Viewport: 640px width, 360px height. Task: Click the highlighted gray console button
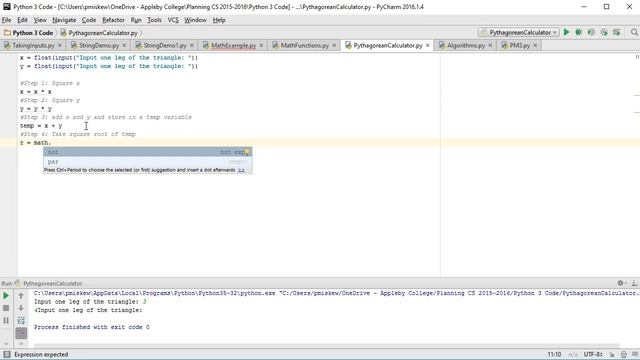[x=21, y=333]
